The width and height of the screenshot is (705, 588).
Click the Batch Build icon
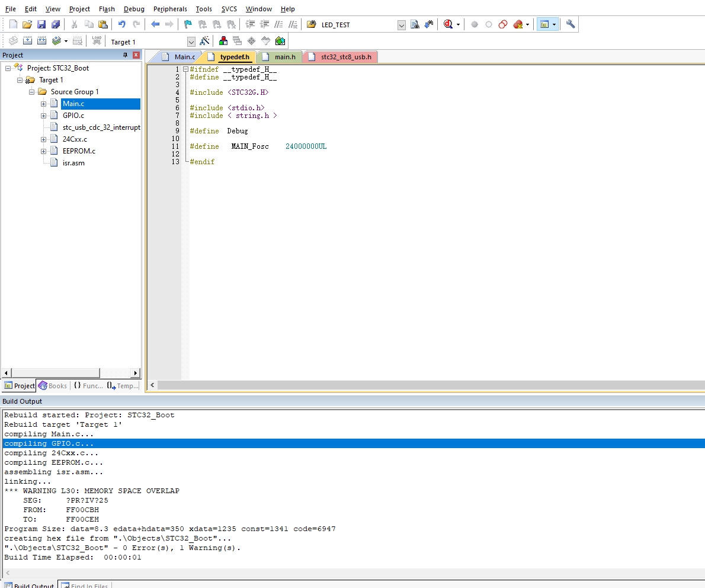point(56,41)
